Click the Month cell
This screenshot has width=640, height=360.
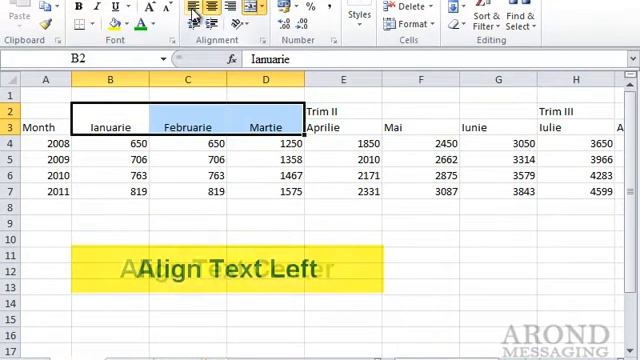pos(46,127)
